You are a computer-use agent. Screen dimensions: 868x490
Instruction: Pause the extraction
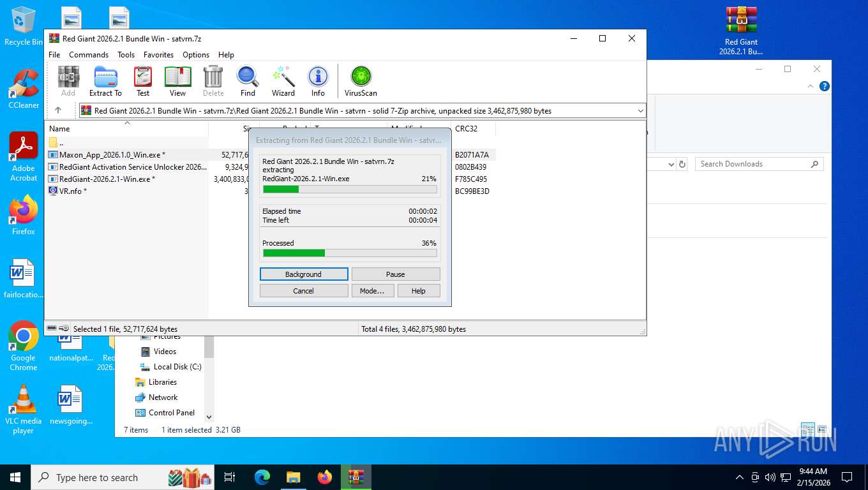(x=396, y=274)
